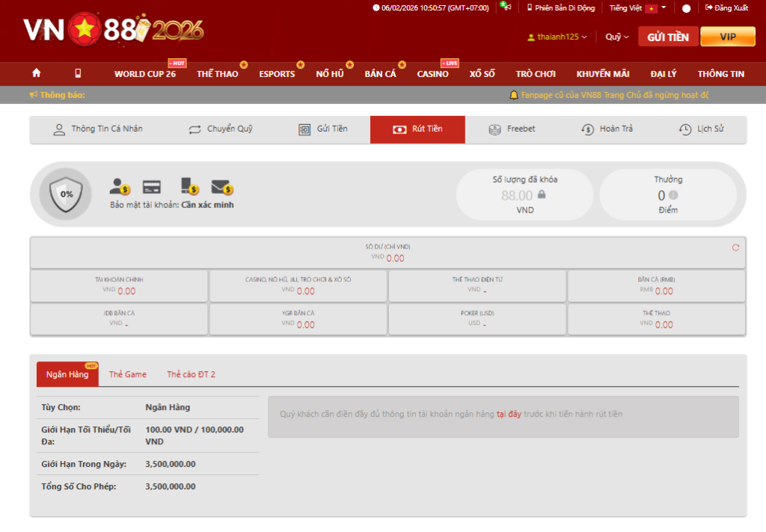Click the 'tại đây' bank info link
Image resolution: width=766 pixels, height=532 pixels.
tap(509, 414)
